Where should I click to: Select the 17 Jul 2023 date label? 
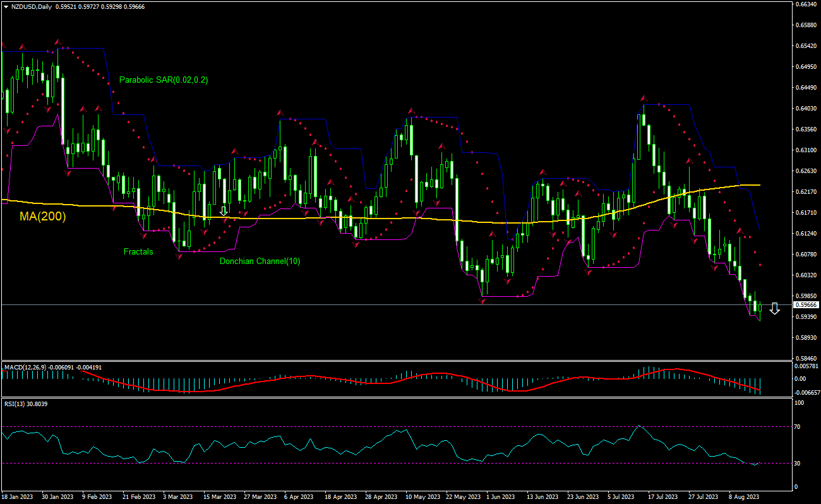tap(663, 496)
